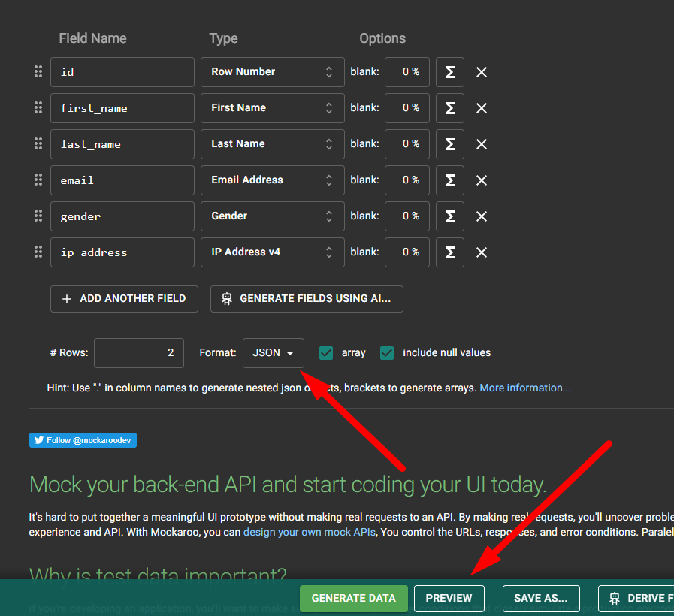Expand the IP Address v4 type selector
The height and width of the screenshot is (616, 674).
click(272, 252)
